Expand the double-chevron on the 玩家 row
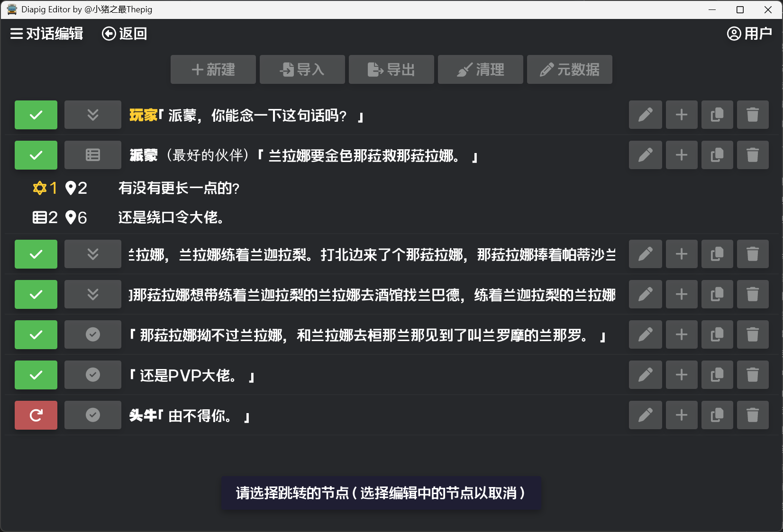The image size is (783, 532). click(x=93, y=115)
